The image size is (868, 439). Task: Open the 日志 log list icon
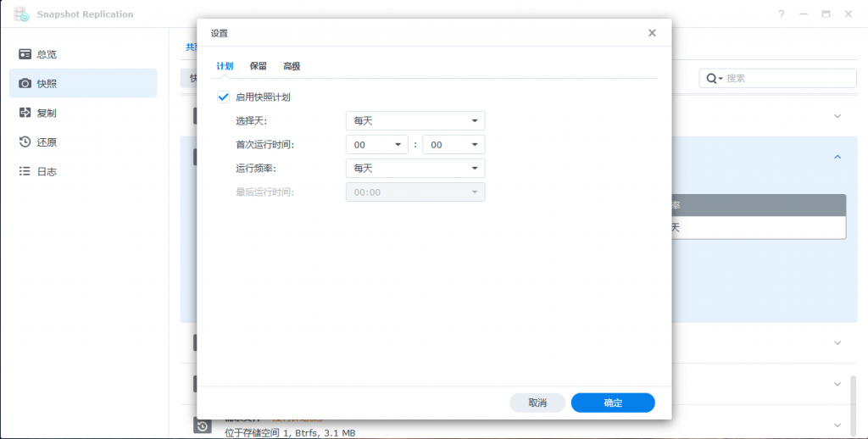pyautogui.click(x=25, y=171)
